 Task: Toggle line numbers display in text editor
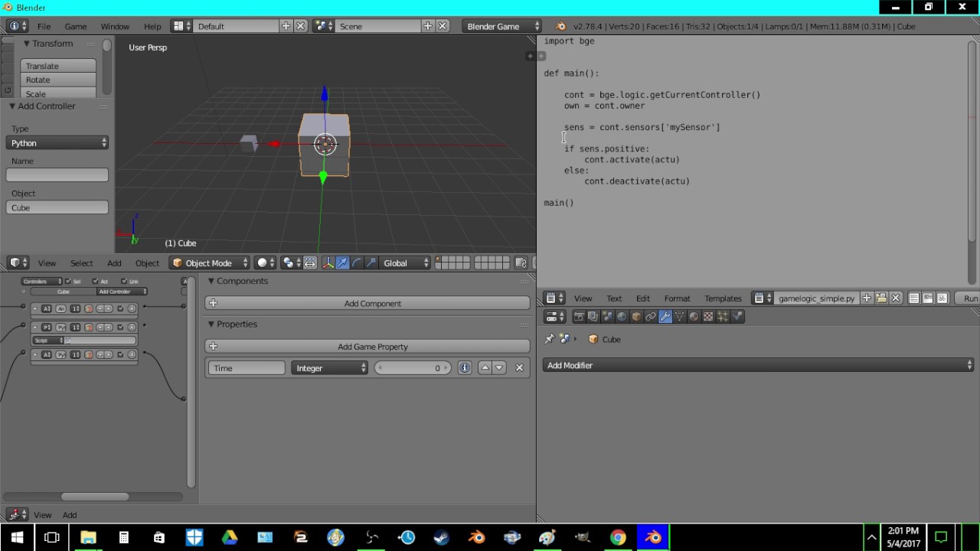point(914,298)
